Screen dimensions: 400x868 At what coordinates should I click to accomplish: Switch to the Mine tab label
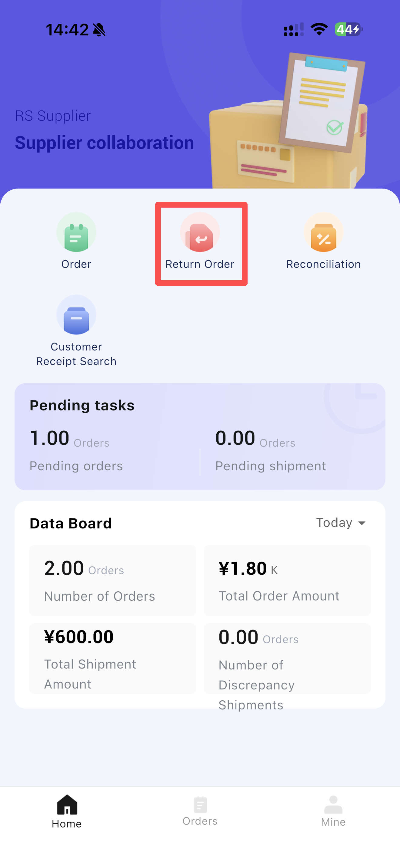pyautogui.click(x=333, y=822)
